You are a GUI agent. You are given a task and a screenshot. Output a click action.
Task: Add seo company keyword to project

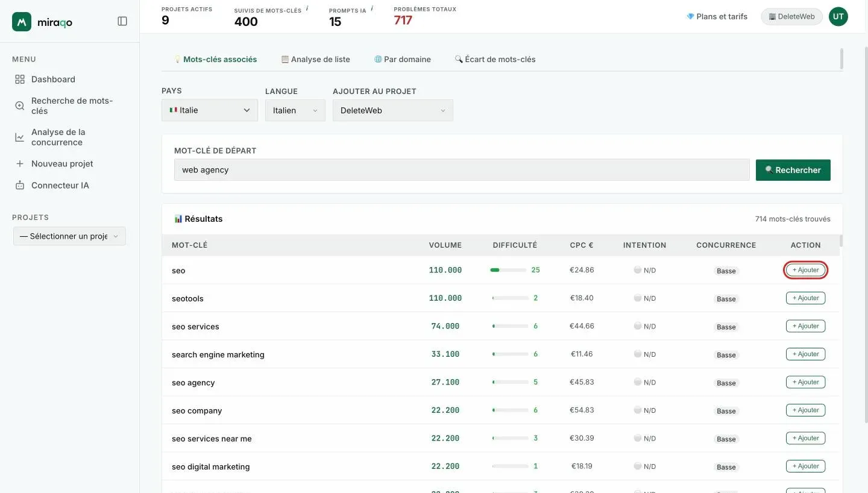[805, 410]
